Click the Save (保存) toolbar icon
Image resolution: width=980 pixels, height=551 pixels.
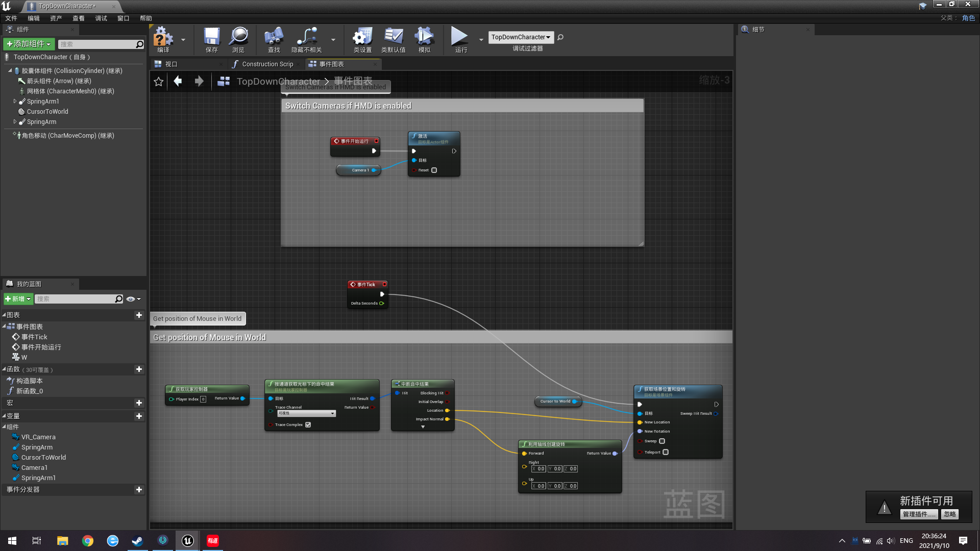[x=211, y=39]
